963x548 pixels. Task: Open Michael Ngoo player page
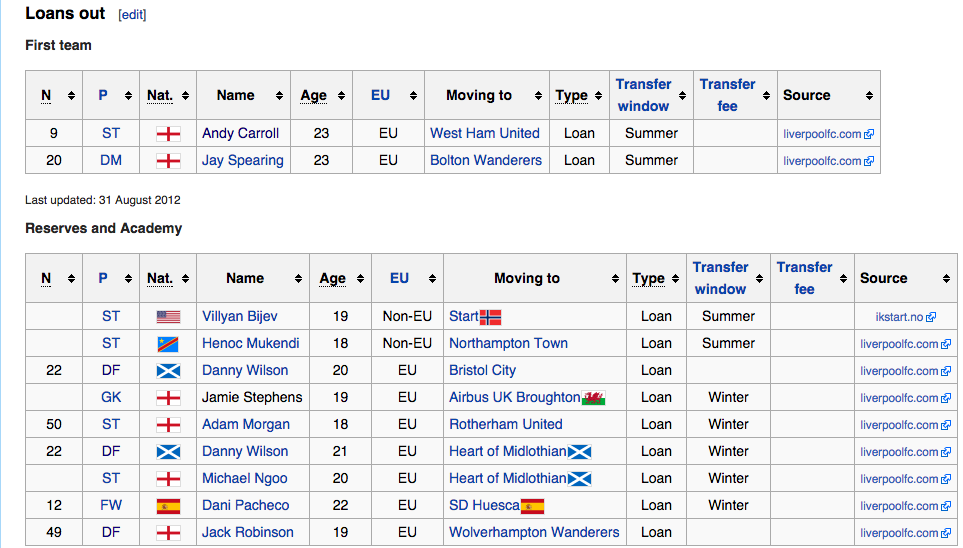[x=244, y=479]
